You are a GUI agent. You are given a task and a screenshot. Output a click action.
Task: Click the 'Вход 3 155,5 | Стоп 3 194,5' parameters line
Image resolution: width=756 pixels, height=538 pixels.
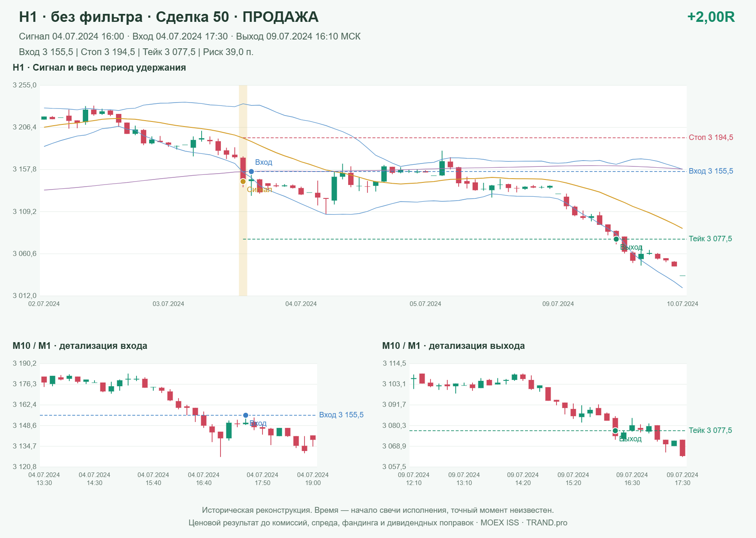(136, 52)
